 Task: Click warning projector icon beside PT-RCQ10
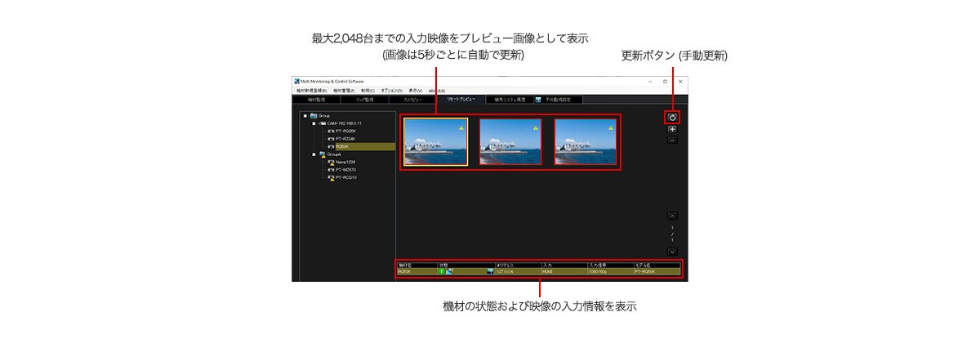[332, 178]
